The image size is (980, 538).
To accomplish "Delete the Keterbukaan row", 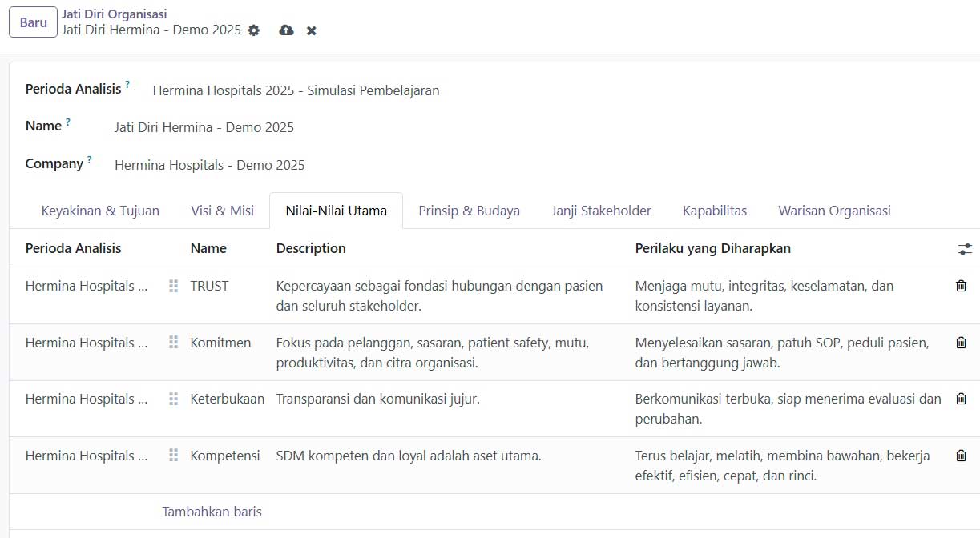I will coord(961,399).
